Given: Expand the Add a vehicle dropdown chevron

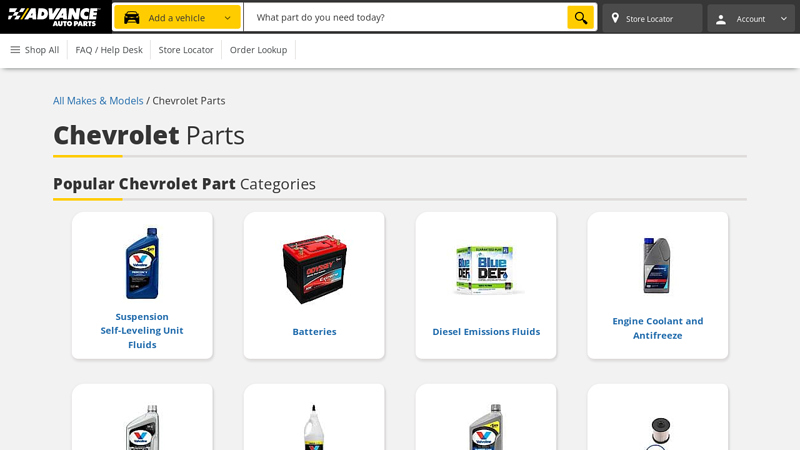Looking at the screenshot, I should (x=228, y=18).
